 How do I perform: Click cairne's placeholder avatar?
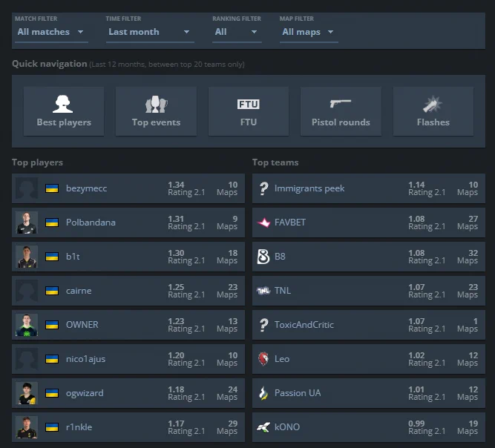27,291
